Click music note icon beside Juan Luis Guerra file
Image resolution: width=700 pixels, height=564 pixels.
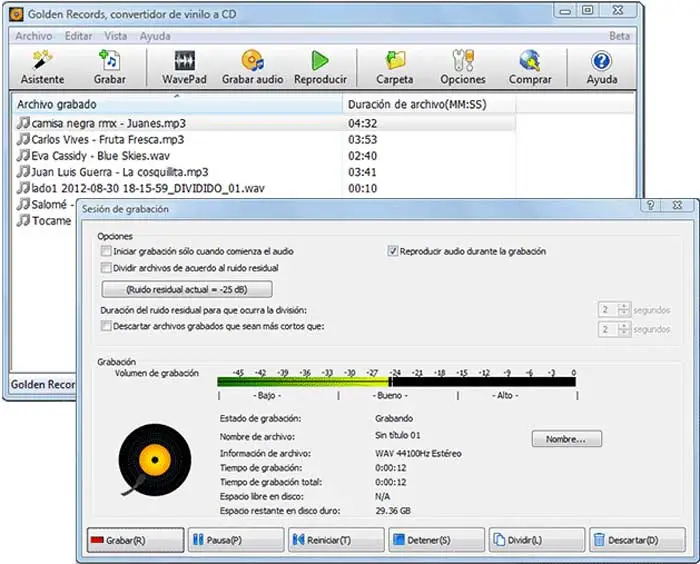click(23, 171)
